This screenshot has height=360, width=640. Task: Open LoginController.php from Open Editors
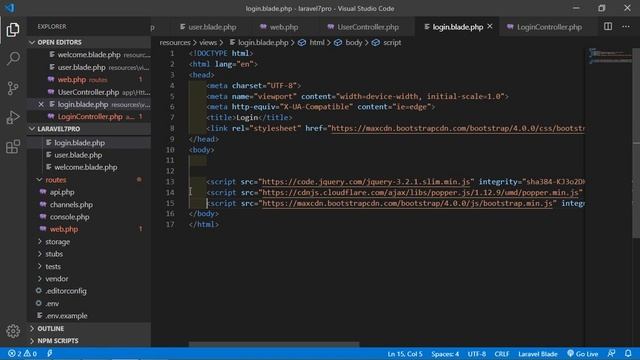89,117
